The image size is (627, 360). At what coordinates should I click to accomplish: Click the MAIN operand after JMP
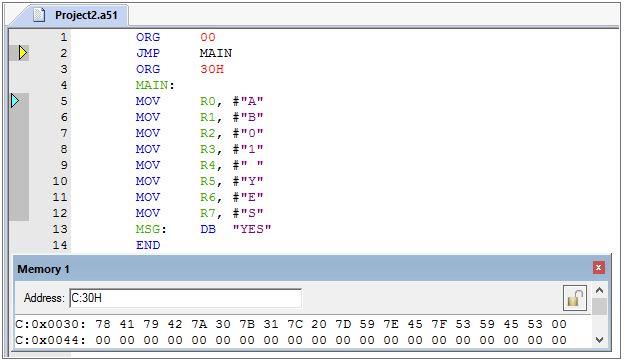tap(216, 53)
